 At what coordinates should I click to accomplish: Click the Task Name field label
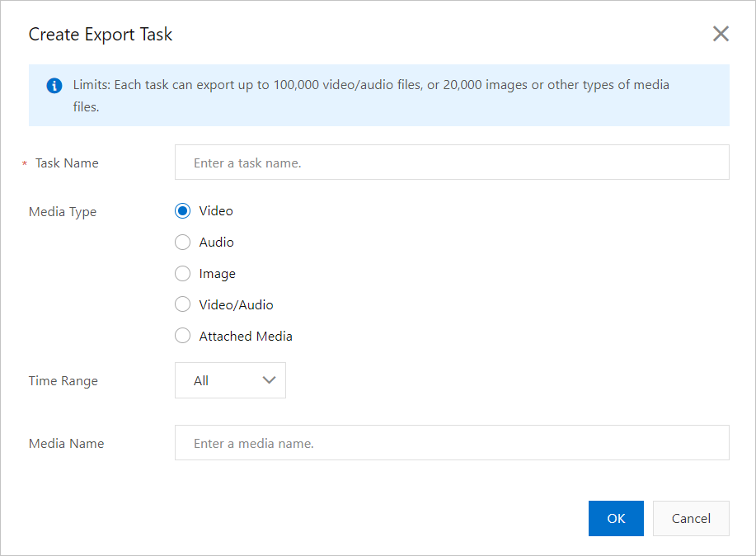[x=67, y=163]
